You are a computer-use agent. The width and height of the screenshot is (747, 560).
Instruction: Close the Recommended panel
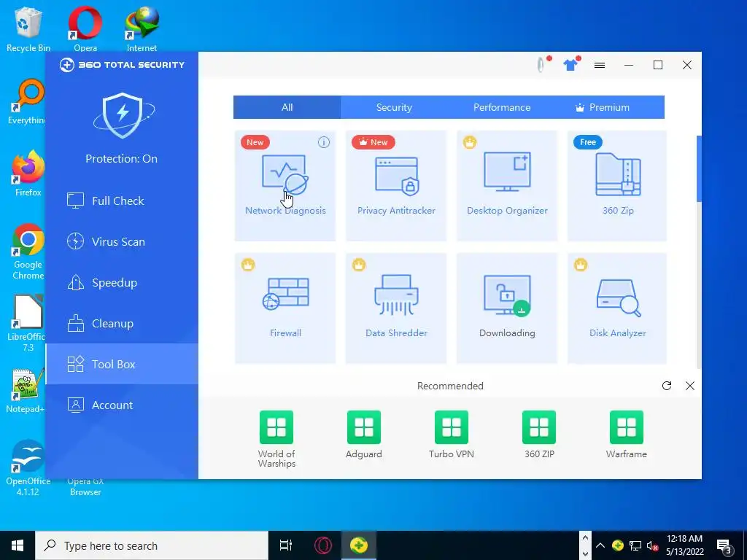coord(690,386)
